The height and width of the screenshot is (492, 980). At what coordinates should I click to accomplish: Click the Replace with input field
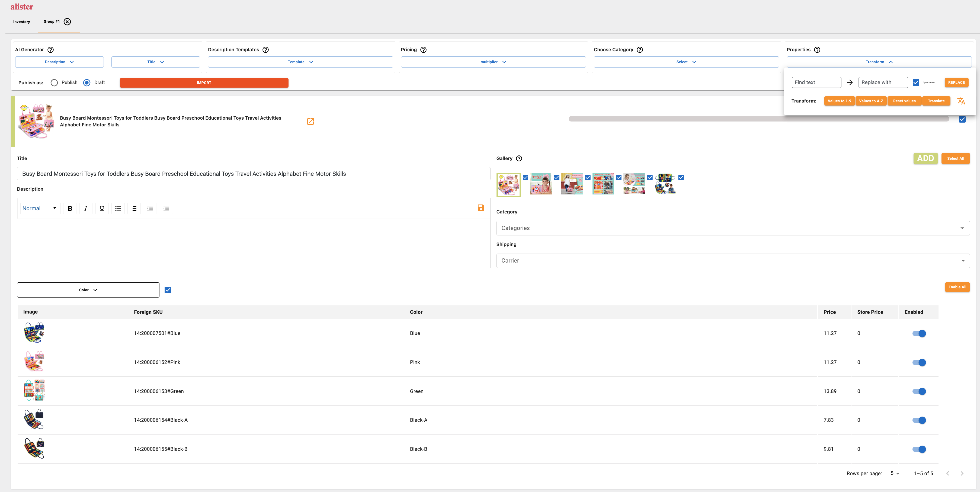coord(883,82)
